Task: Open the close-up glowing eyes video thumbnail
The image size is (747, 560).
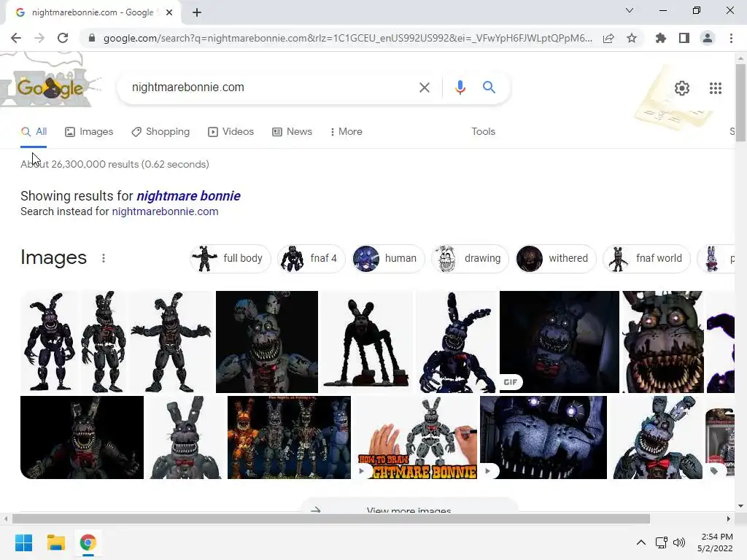Action: (x=543, y=437)
